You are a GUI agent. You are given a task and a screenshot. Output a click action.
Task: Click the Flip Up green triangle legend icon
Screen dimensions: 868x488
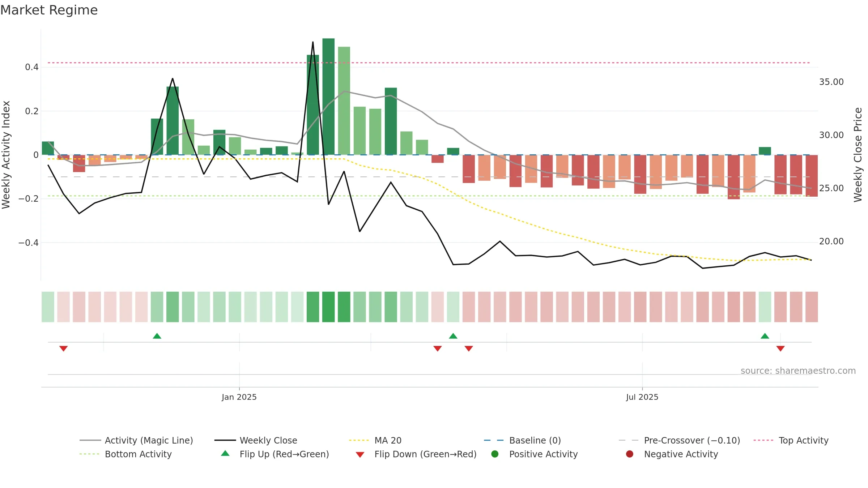pos(225,453)
